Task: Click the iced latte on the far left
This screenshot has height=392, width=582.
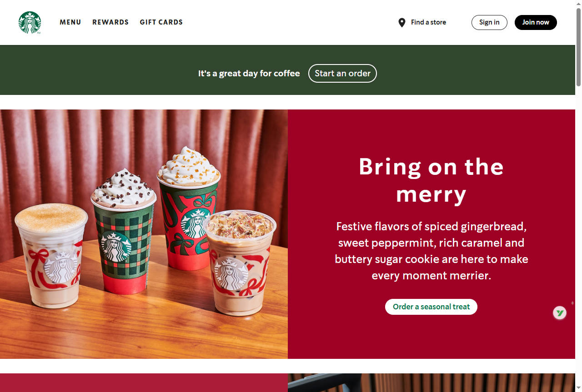Action: pyautogui.click(x=51, y=255)
